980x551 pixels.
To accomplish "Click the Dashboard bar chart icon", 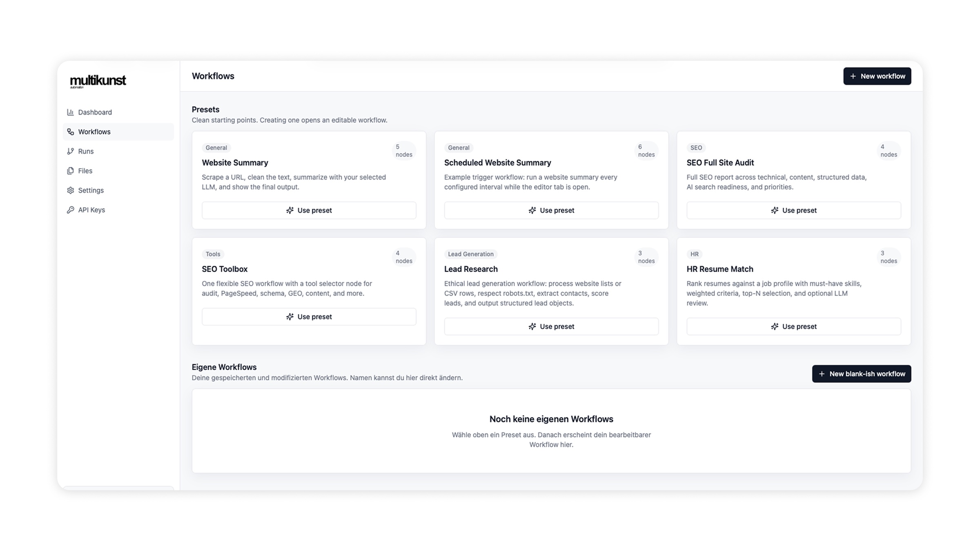I will point(70,112).
